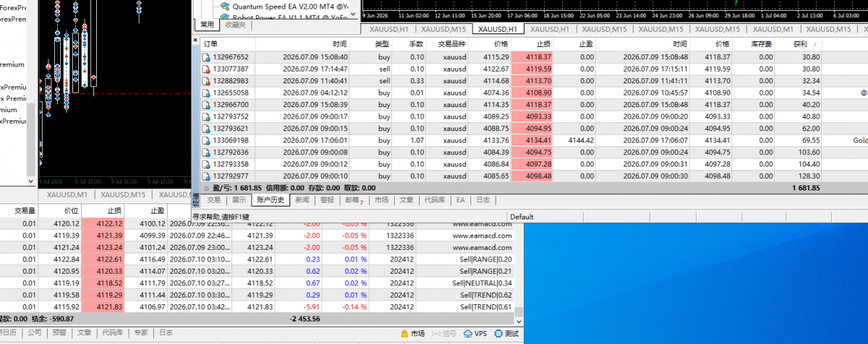This screenshot has height=344, width=868.
Task: Open the 邮箱 tab with 7 unread
Action: tap(353, 200)
